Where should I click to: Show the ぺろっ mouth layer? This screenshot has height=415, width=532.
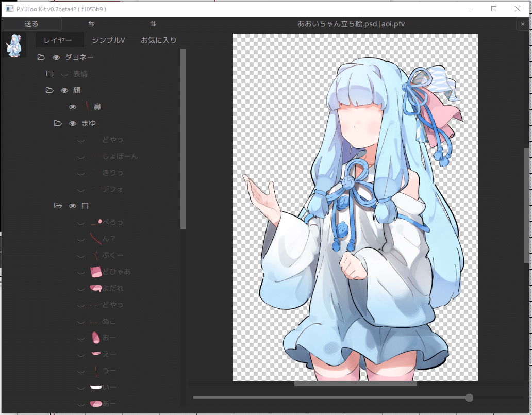[81, 223]
